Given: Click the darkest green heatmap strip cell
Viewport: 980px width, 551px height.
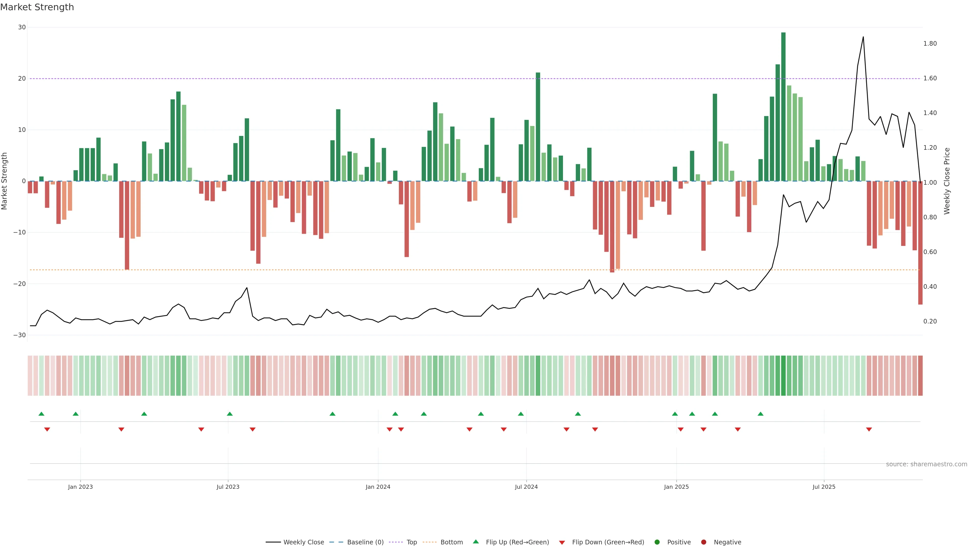Looking at the screenshot, I should 783,375.
